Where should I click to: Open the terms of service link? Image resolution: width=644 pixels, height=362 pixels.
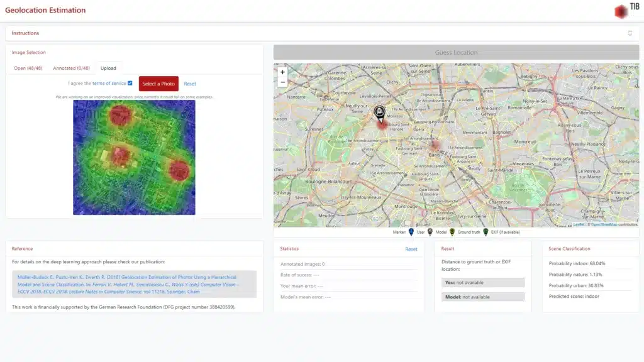109,84
